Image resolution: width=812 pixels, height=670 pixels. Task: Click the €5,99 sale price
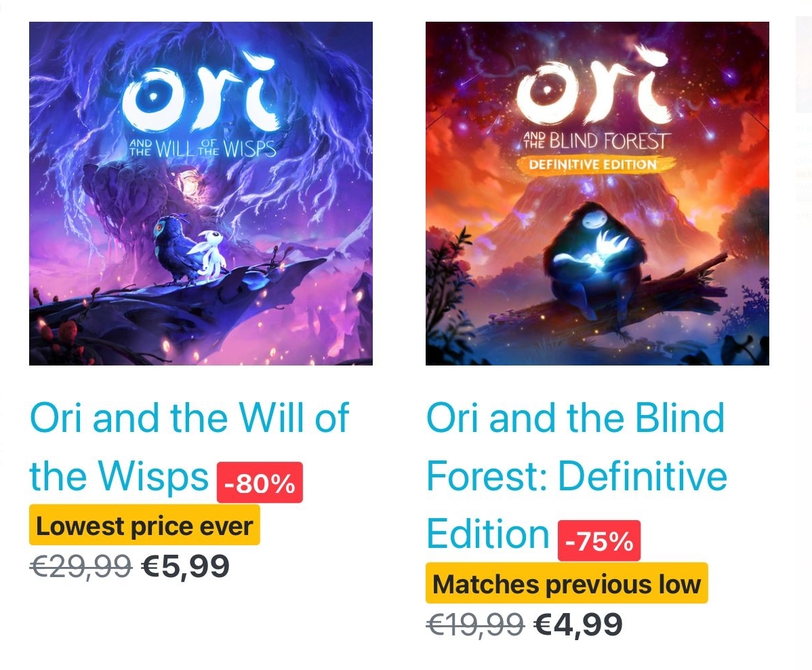186,566
